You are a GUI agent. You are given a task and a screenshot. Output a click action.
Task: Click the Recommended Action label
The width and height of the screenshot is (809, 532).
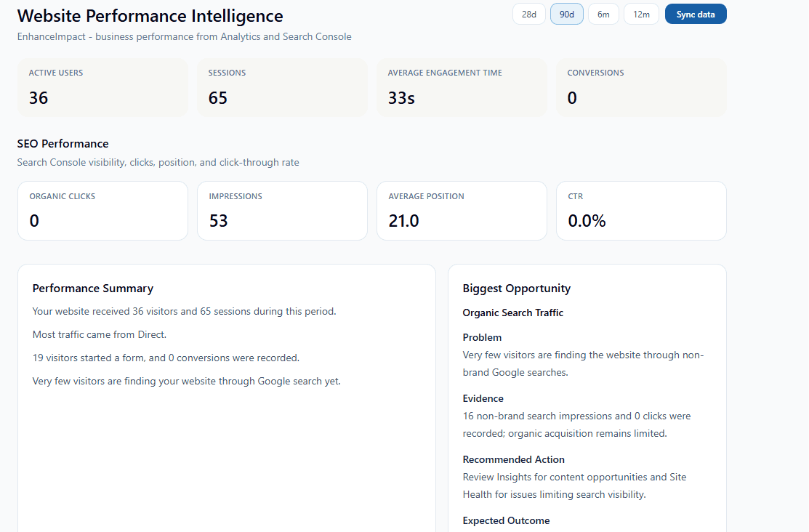[513, 459]
